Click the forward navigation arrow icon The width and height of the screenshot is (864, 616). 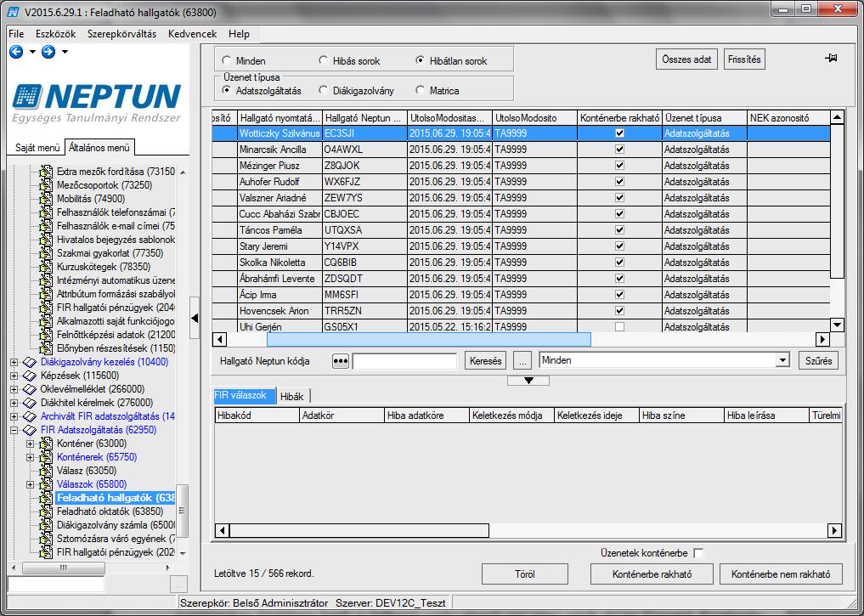(x=48, y=52)
